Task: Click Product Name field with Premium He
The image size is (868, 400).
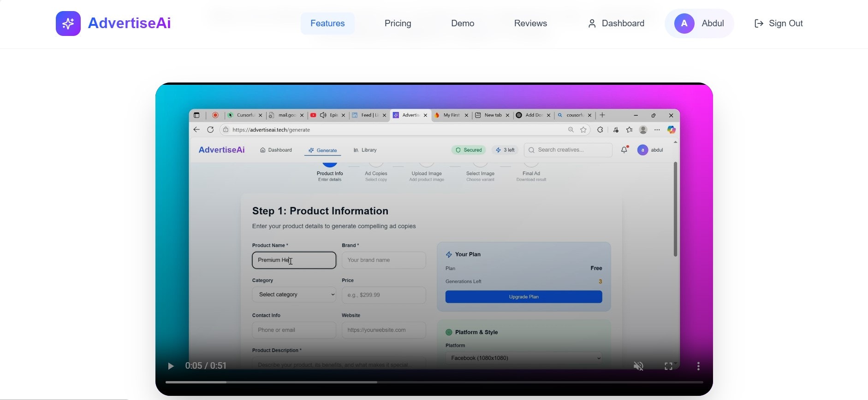Action: coord(294,260)
